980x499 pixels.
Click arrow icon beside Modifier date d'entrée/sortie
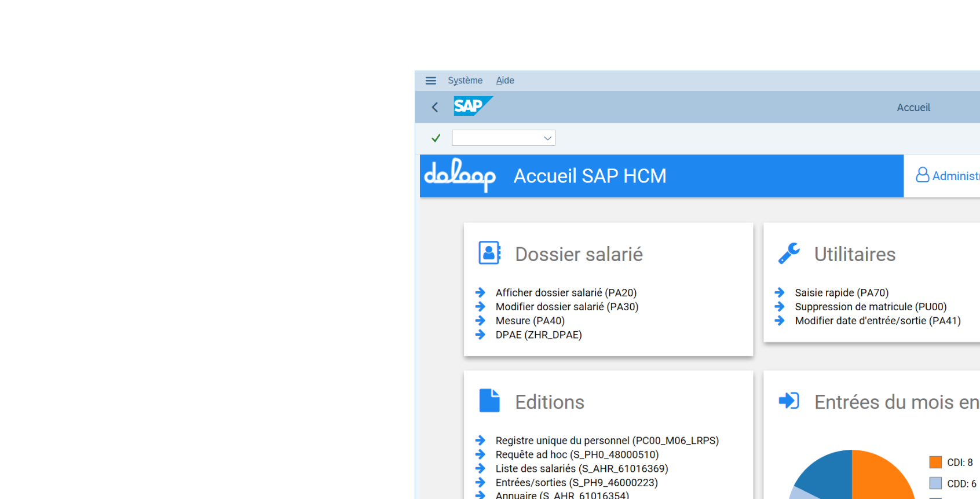click(780, 320)
